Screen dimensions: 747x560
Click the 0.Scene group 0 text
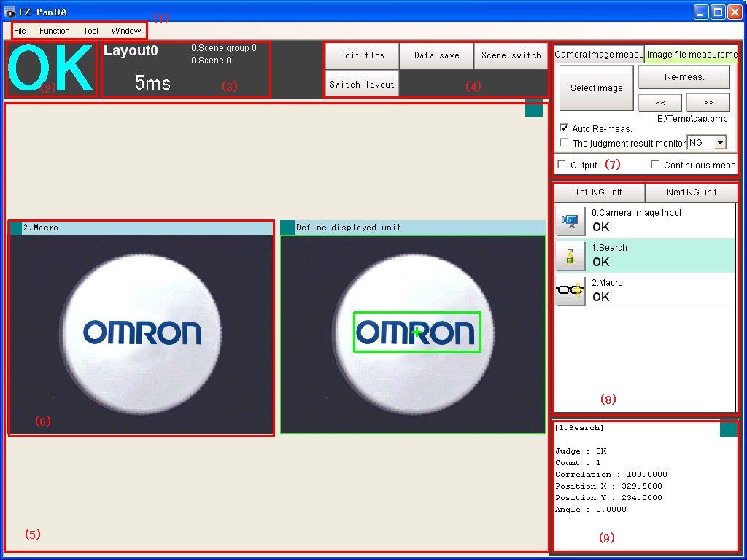[224, 48]
